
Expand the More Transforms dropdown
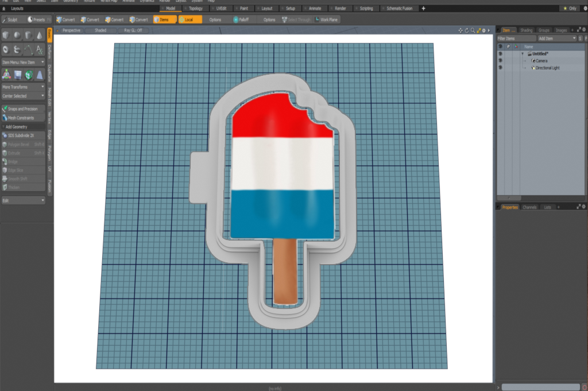click(x=23, y=87)
